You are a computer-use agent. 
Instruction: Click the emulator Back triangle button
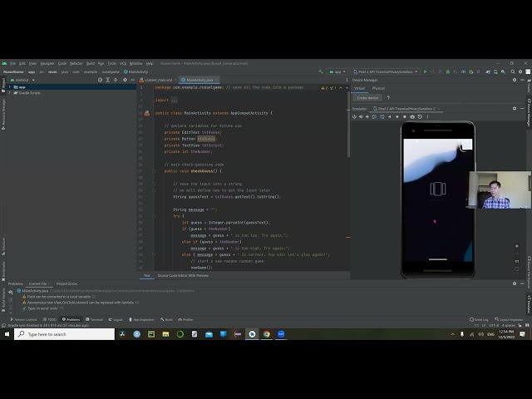(x=389, y=116)
